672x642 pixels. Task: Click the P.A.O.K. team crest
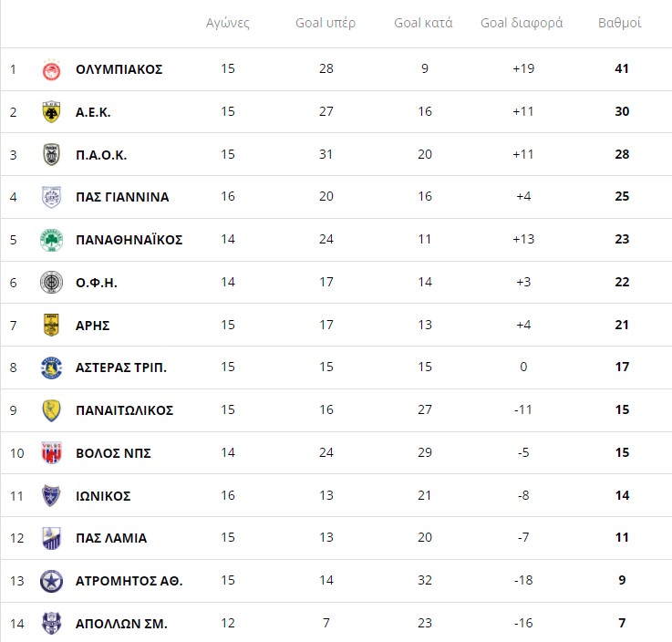click(x=52, y=155)
